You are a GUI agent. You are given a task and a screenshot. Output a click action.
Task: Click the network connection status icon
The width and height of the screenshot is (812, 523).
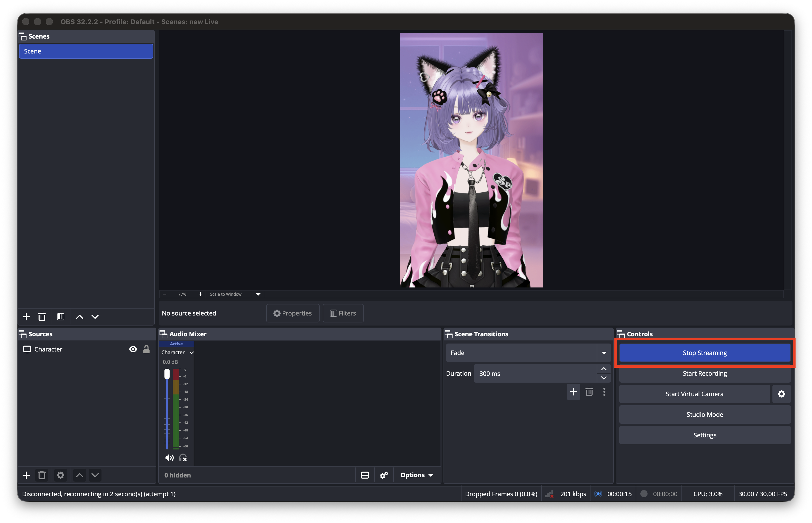click(549, 494)
